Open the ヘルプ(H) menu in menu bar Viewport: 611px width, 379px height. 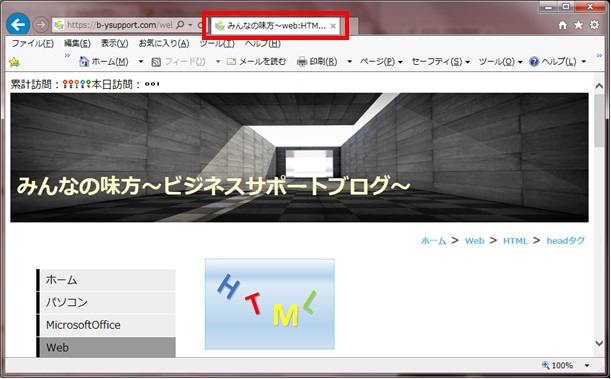click(262, 43)
